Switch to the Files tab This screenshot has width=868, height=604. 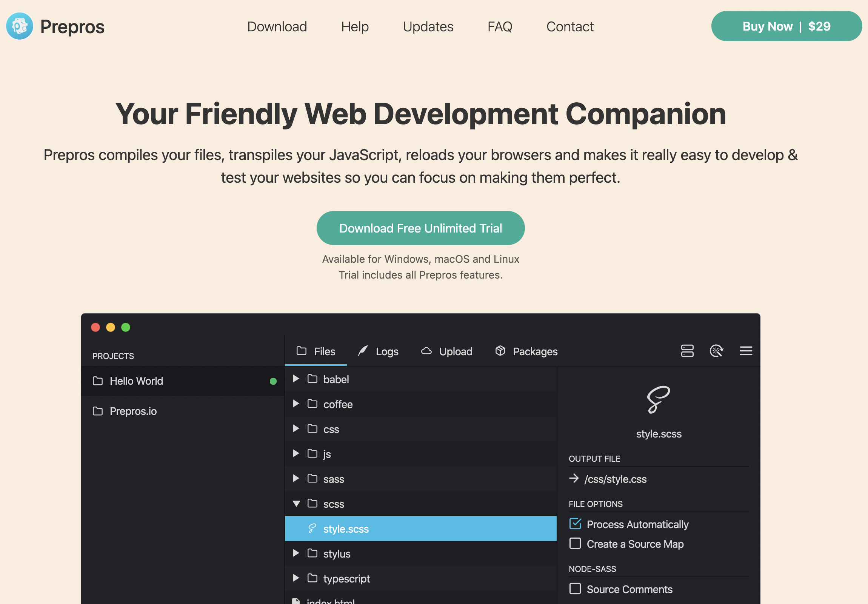315,351
